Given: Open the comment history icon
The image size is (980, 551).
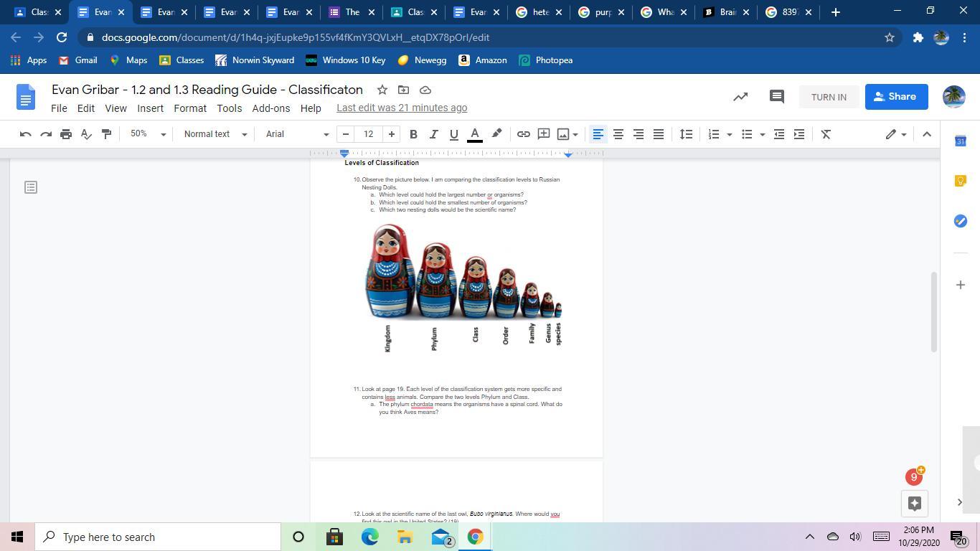Looking at the screenshot, I should click(776, 97).
